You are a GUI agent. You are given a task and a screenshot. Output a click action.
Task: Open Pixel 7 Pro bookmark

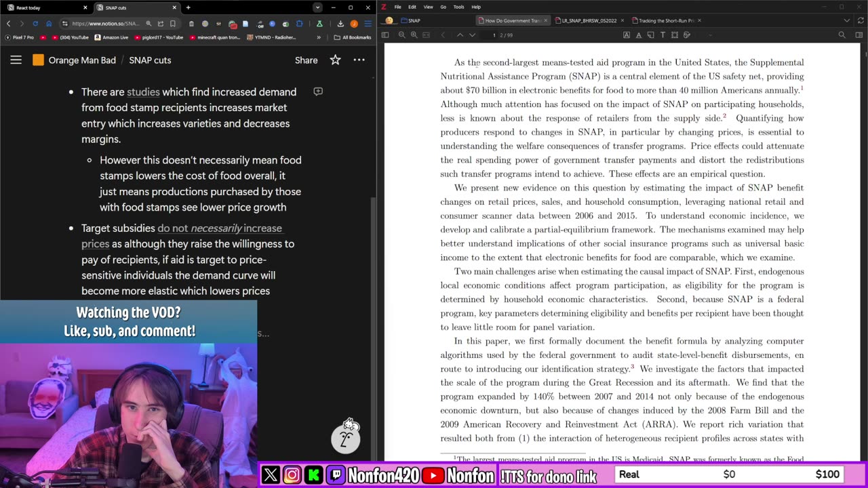pyautogui.click(x=19, y=37)
